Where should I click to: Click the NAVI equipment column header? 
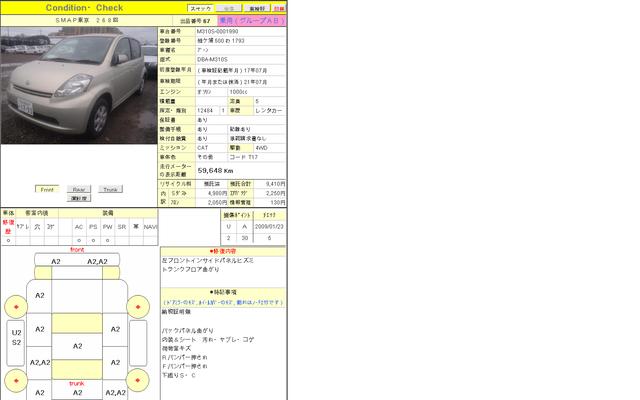pos(151,227)
